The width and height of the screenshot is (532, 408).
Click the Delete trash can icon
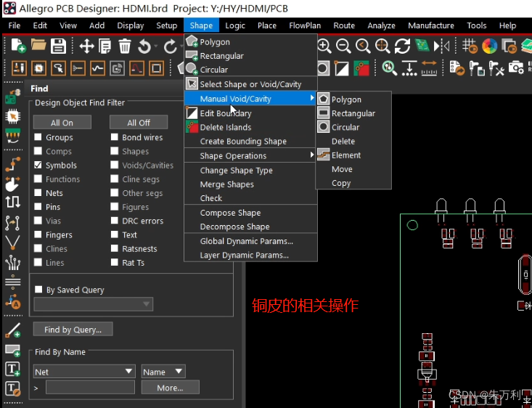point(125,46)
